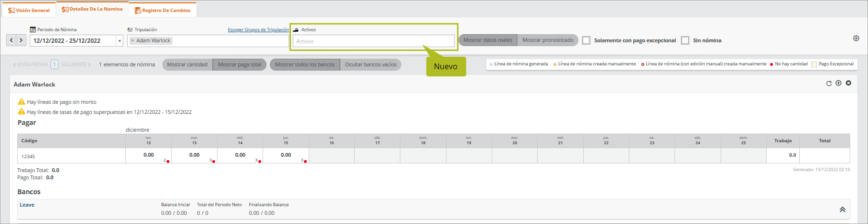Click the No hay cantidad red legend dot

tap(772, 64)
